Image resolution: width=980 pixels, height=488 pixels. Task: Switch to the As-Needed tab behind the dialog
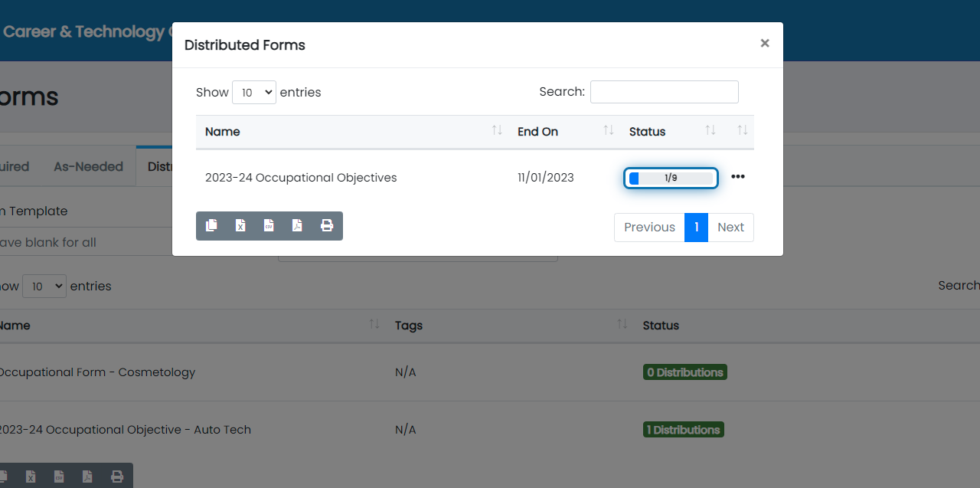pyautogui.click(x=88, y=166)
